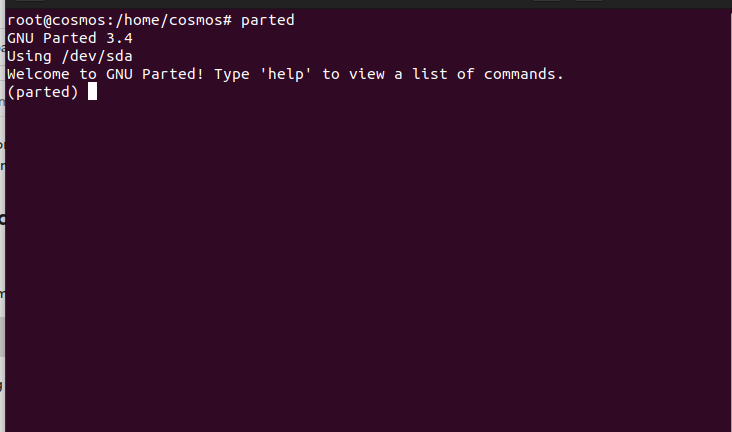
Task: Click the typed 'parted' command on first line
Action: pyautogui.click(x=268, y=20)
